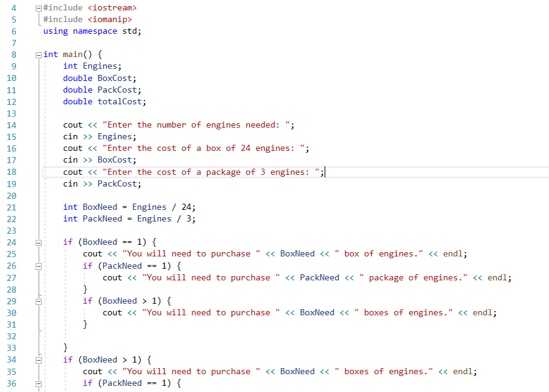Collapse the BoxNeed == 1 if block
The height and width of the screenshot is (392, 549).
(38, 242)
